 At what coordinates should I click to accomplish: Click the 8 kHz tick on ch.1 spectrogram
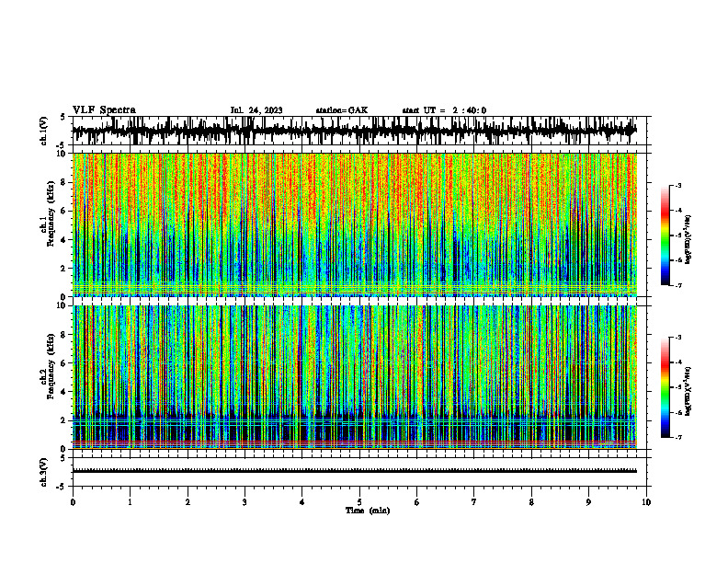(65, 182)
